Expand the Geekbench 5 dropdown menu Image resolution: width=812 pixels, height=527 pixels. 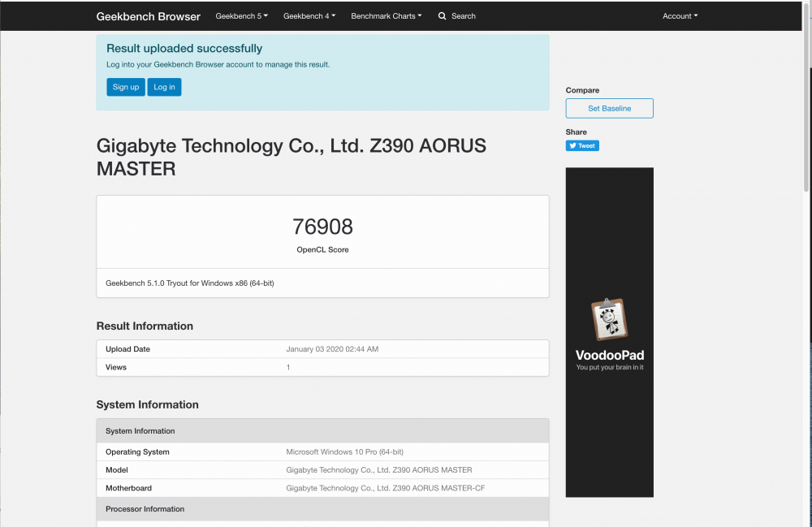[x=241, y=16]
